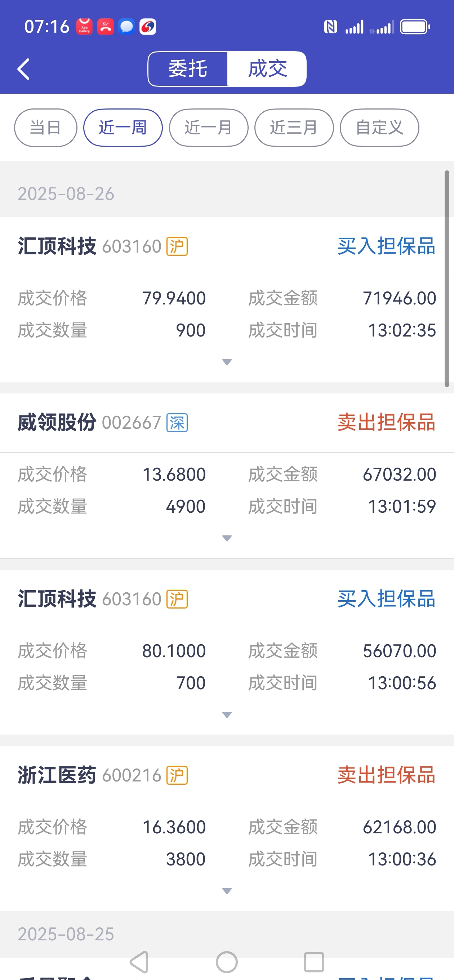The width and height of the screenshot is (454, 980).
Task: Tap Android home circle button
Action: [x=227, y=962]
